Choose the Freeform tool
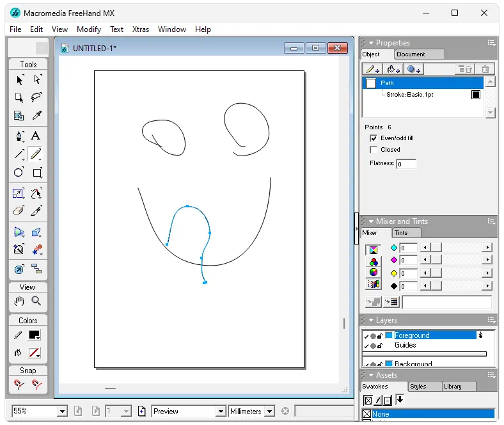Image resolution: width=504 pixels, height=425 pixels. [x=36, y=193]
